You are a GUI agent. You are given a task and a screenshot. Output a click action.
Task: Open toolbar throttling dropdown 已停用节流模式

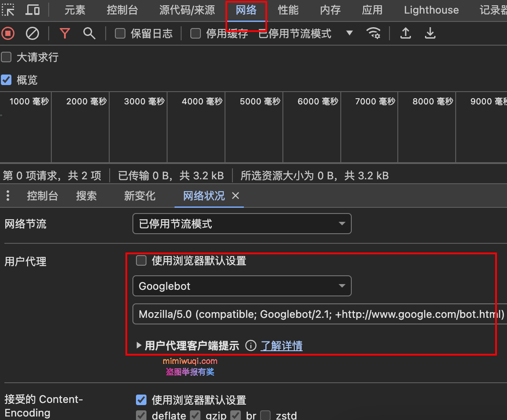coord(306,33)
